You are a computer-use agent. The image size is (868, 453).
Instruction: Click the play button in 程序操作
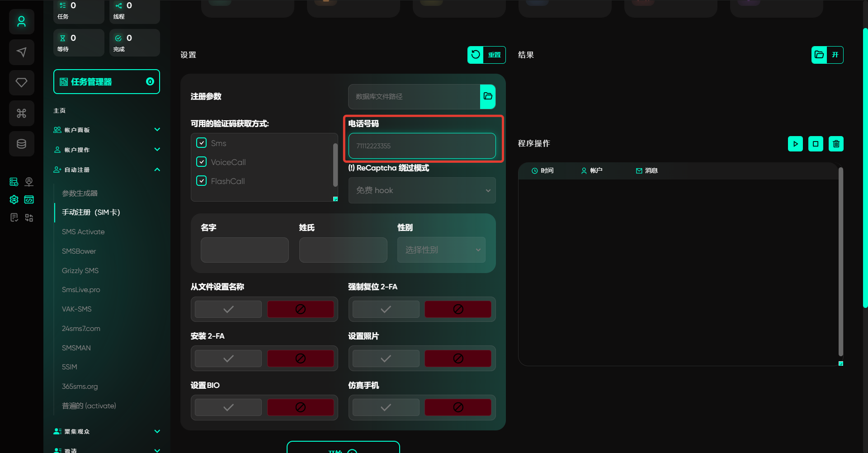(x=795, y=144)
